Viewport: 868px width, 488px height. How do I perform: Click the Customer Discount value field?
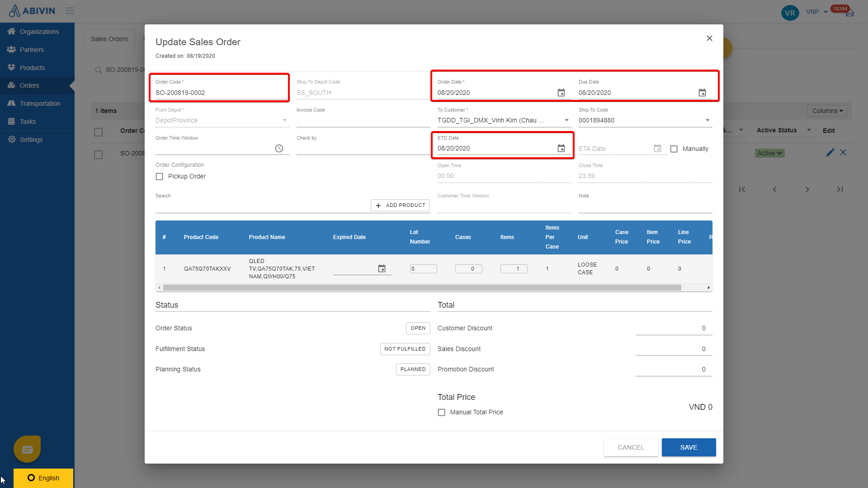click(x=674, y=328)
